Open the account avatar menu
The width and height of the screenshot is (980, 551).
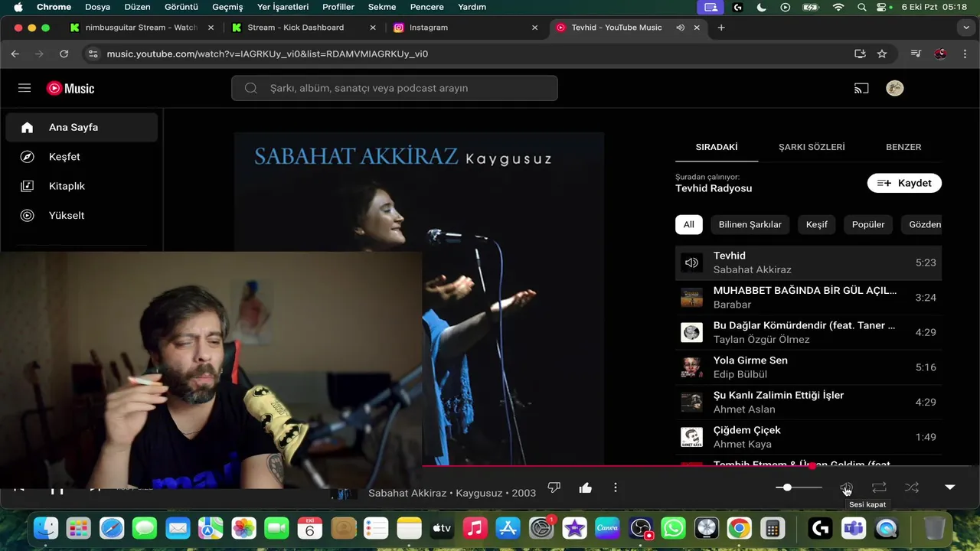click(x=894, y=88)
